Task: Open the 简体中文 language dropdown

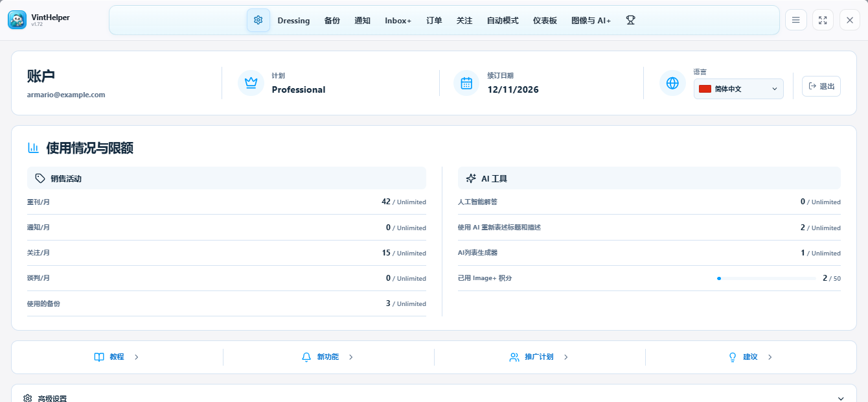Action: coord(738,89)
